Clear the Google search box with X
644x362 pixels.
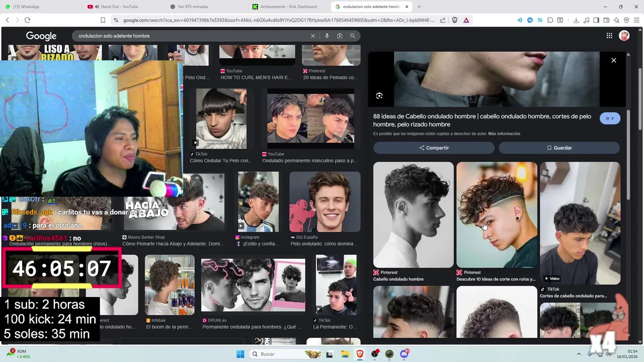tap(313, 36)
